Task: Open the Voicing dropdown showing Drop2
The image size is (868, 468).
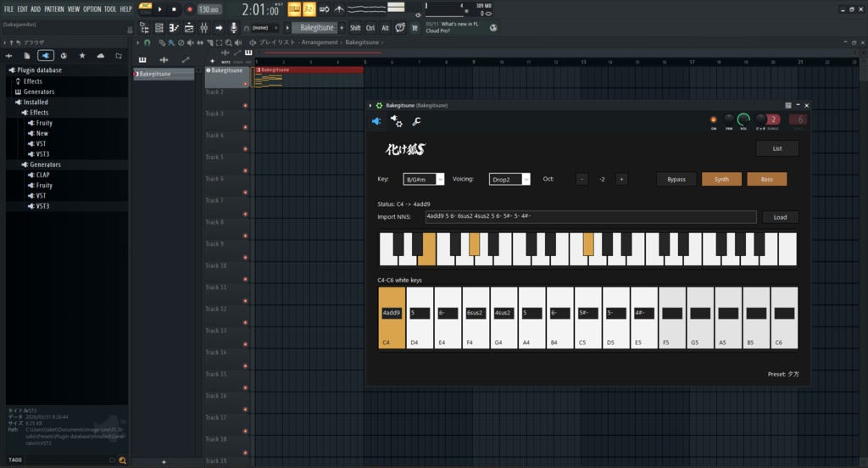Action: tap(509, 179)
